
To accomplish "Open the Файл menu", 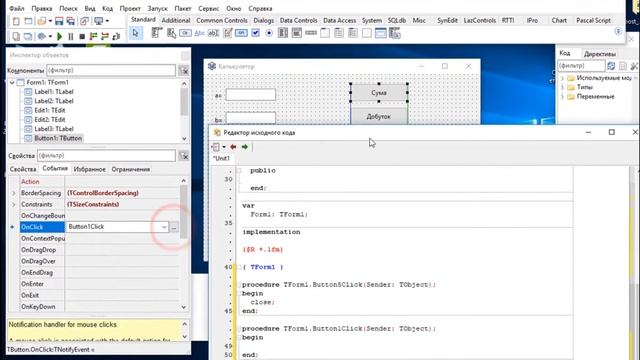I will click(x=17, y=8).
